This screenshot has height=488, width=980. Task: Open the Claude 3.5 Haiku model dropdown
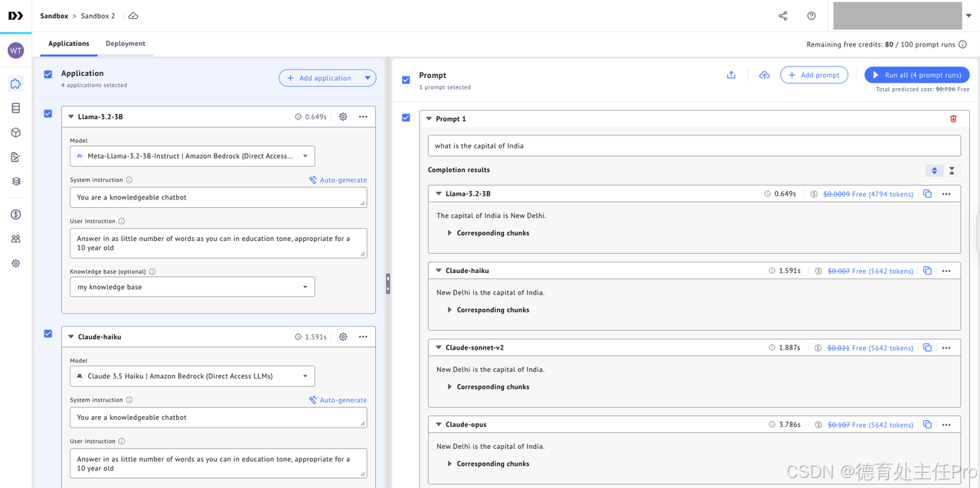click(x=192, y=376)
